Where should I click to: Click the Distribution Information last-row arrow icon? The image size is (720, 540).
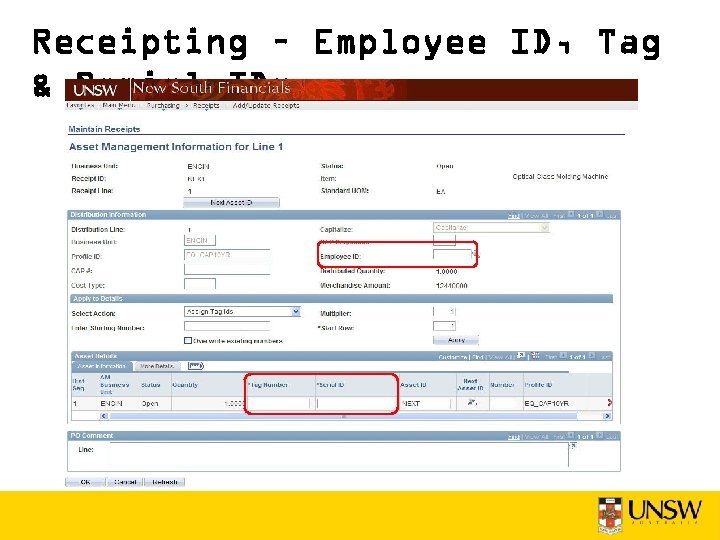[x=600, y=214]
